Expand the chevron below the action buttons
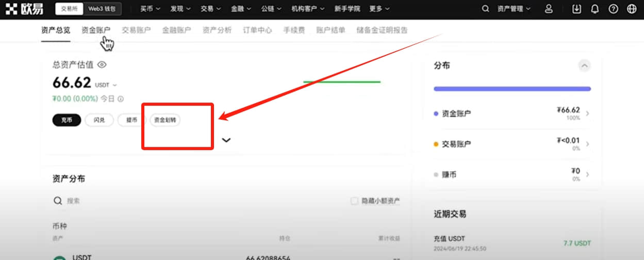 pos(226,140)
